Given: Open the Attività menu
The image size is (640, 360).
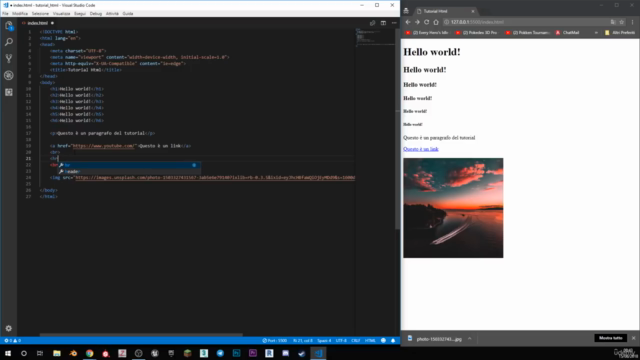Looking at the screenshot, I should coord(112,13).
